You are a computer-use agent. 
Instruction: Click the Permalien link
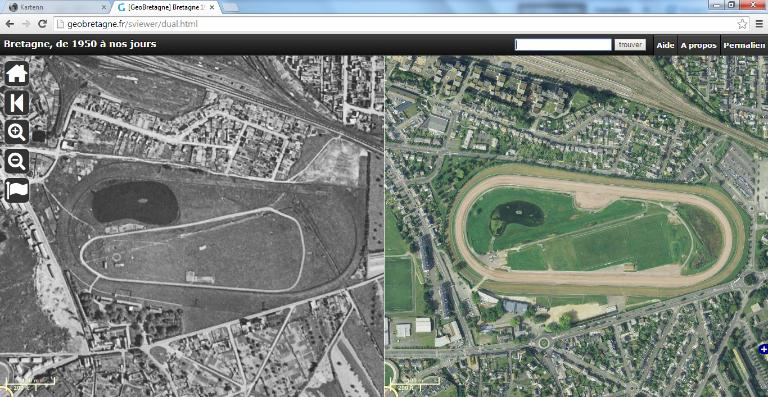[744, 45]
